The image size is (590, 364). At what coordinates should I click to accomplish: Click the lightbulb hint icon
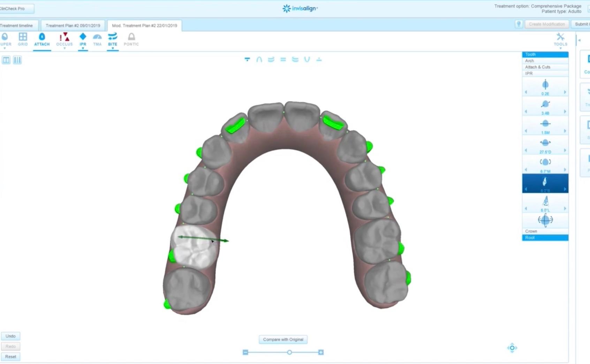(x=519, y=24)
